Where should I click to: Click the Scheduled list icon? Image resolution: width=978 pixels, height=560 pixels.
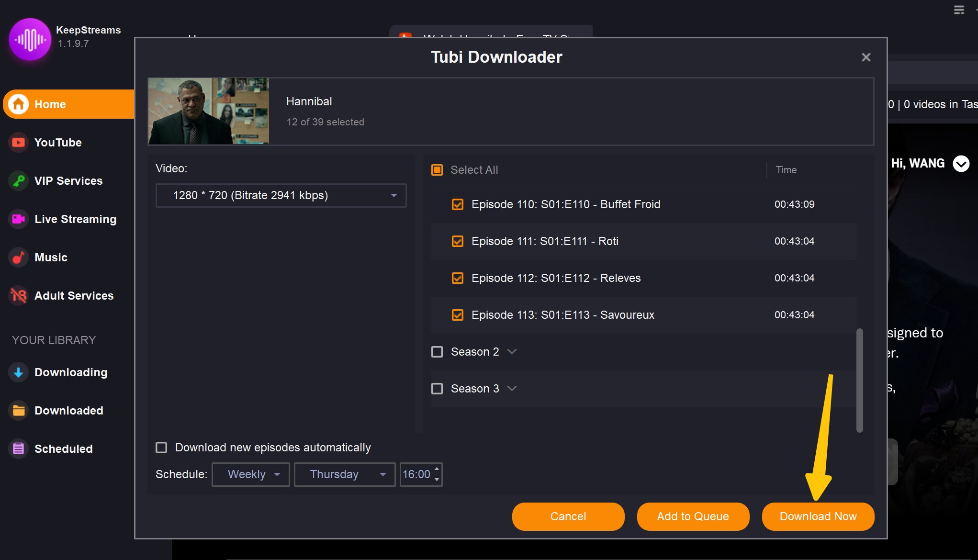pos(19,448)
